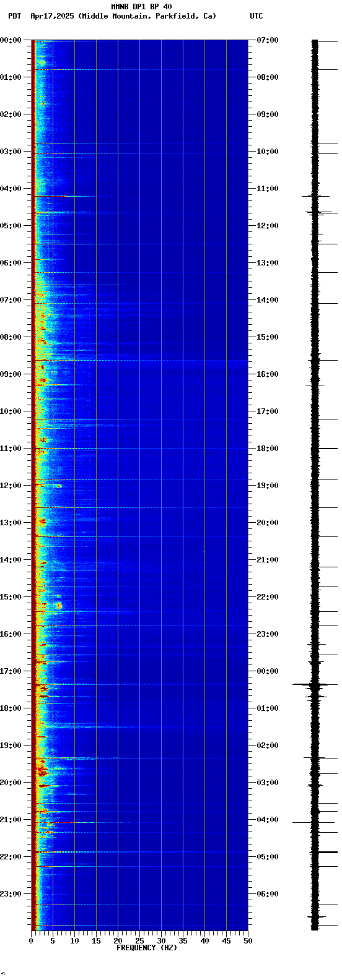Viewport: 342px width, 980px height.
Task: Click the 'PDT' timezone header label
Action: pyautogui.click(x=14, y=16)
